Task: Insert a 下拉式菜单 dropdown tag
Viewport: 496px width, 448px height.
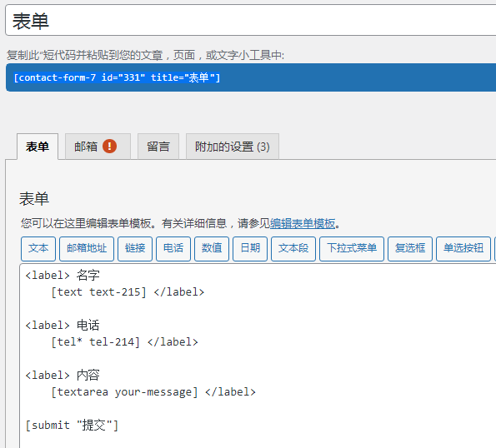Action: click(x=352, y=249)
